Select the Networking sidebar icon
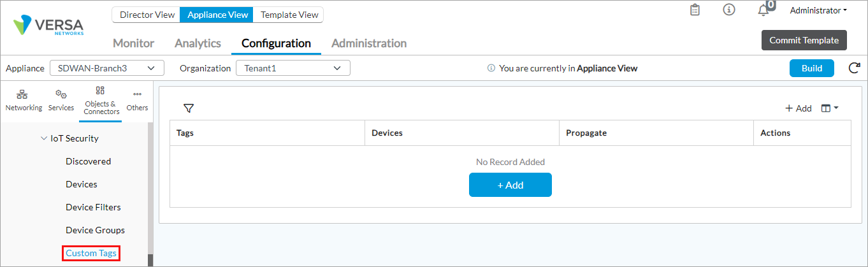The height and width of the screenshot is (267, 868). pyautogui.click(x=24, y=101)
